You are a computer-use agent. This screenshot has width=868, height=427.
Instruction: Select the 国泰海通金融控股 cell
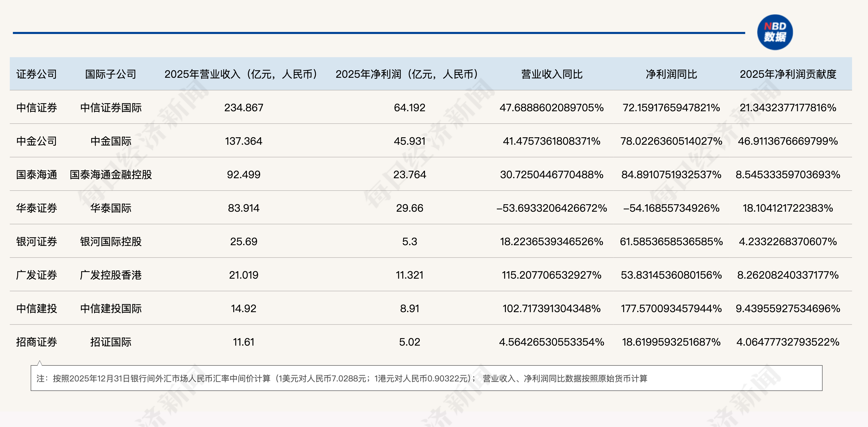(x=111, y=174)
